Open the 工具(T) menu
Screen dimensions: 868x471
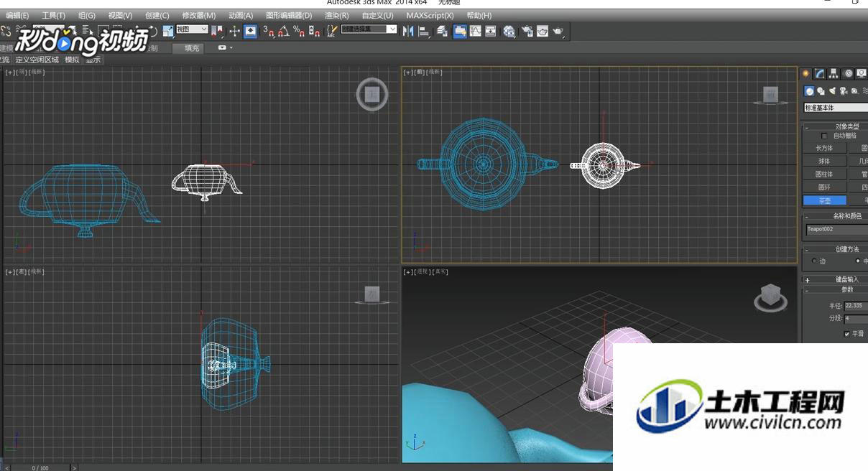click(x=53, y=16)
